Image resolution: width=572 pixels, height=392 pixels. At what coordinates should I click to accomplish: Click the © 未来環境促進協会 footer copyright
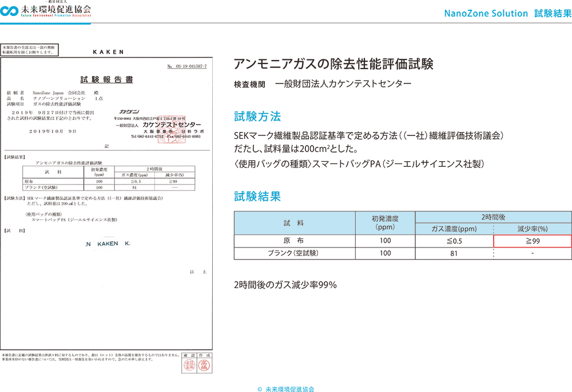point(285,389)
